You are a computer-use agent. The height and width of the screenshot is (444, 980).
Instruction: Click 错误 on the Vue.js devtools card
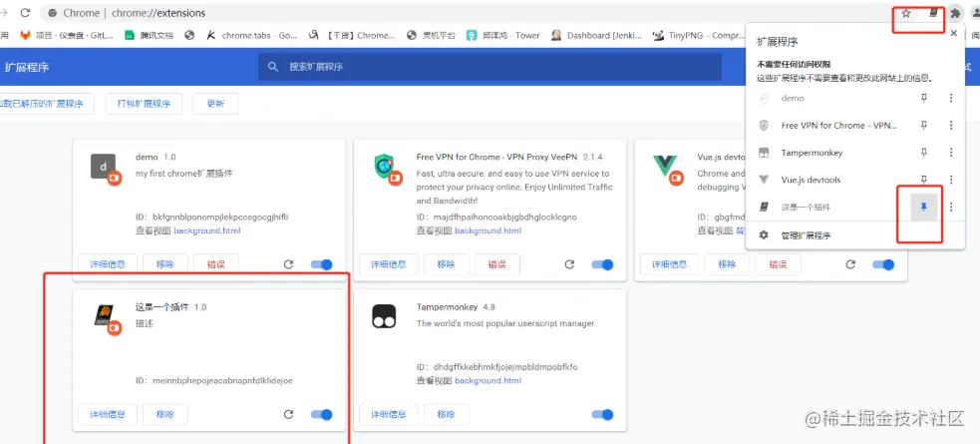[x=778, y=264]
